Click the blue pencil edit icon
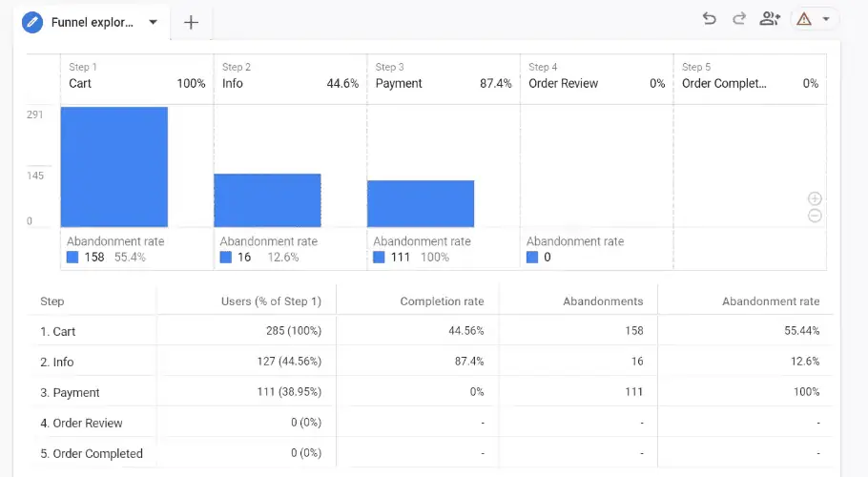The height and width of the screenshot is (477, 868). (32, 22)
